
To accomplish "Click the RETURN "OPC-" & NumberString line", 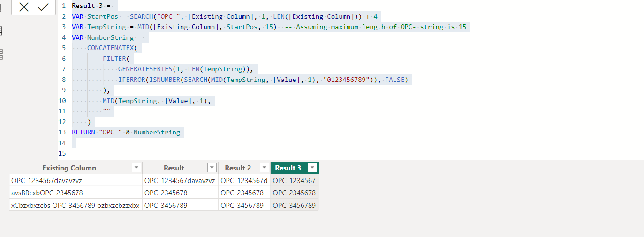I will [x=126, y=132].
